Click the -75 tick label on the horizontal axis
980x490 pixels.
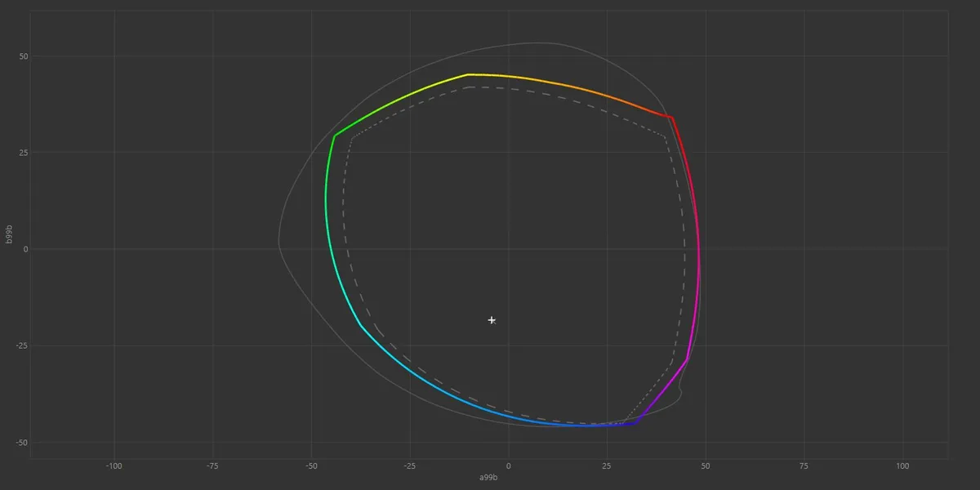point(212,465)
